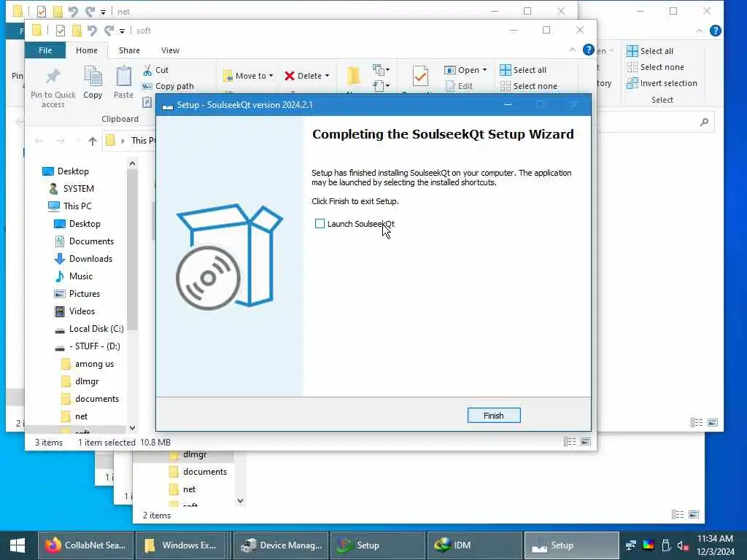The image size is (747, 560).
Task: Click the network icon in system tray
Action: pyautogui.click(x=631, y=545)
